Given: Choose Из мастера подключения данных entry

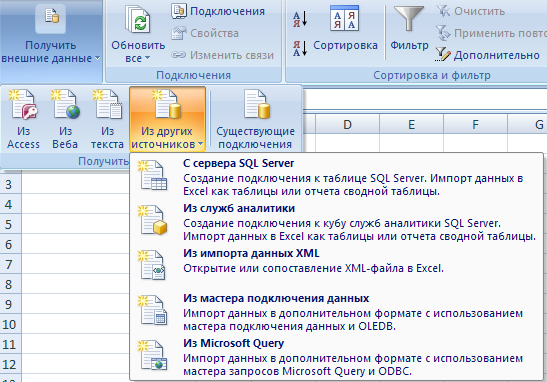Looking at the screenshot, I should (336, 312).
